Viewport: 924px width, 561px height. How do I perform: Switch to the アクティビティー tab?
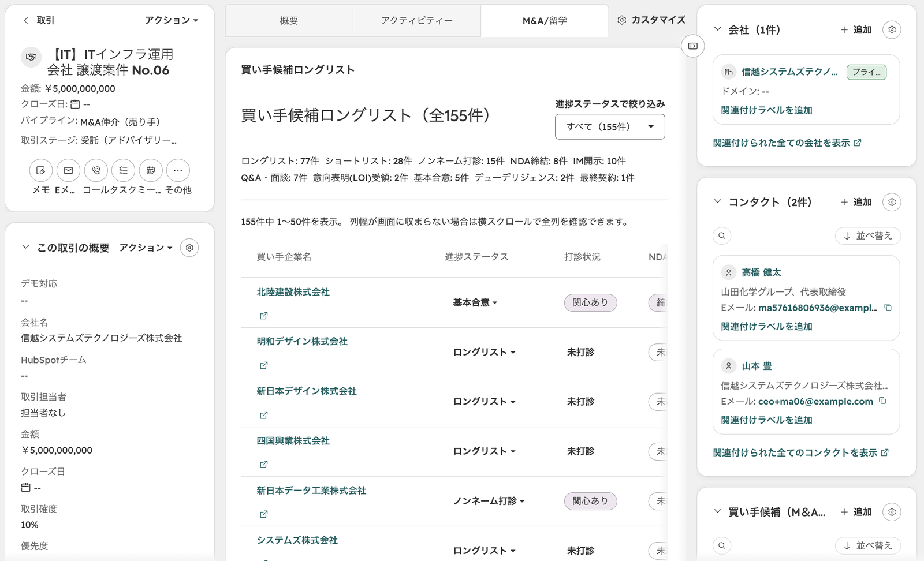(x=417, y=21)
